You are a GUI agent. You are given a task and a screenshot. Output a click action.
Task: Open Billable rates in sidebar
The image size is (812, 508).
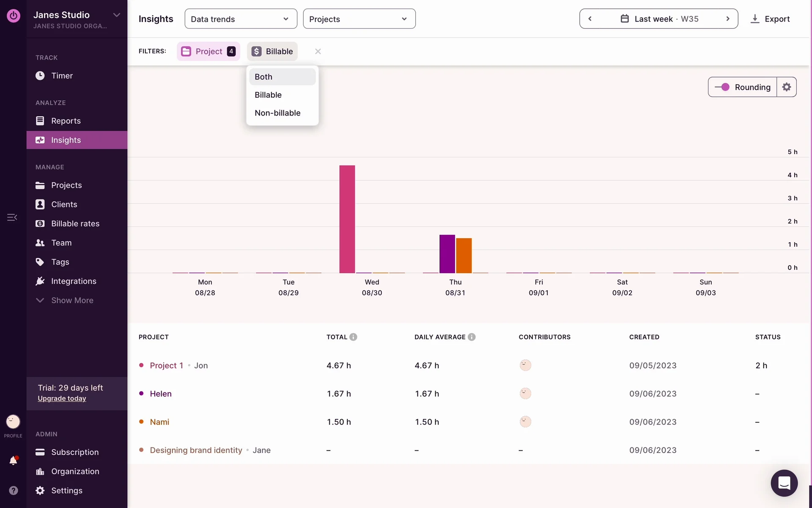click(75, 224)
